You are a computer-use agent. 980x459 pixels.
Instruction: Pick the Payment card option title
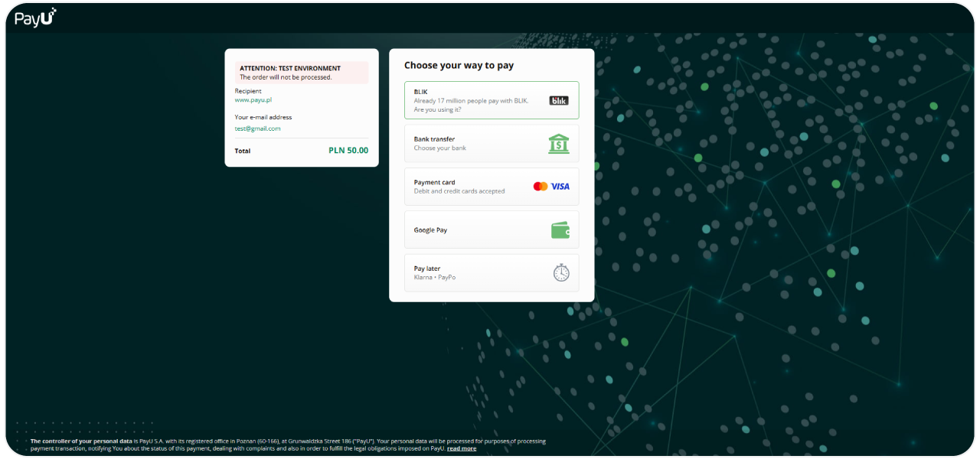click(435, 183)
